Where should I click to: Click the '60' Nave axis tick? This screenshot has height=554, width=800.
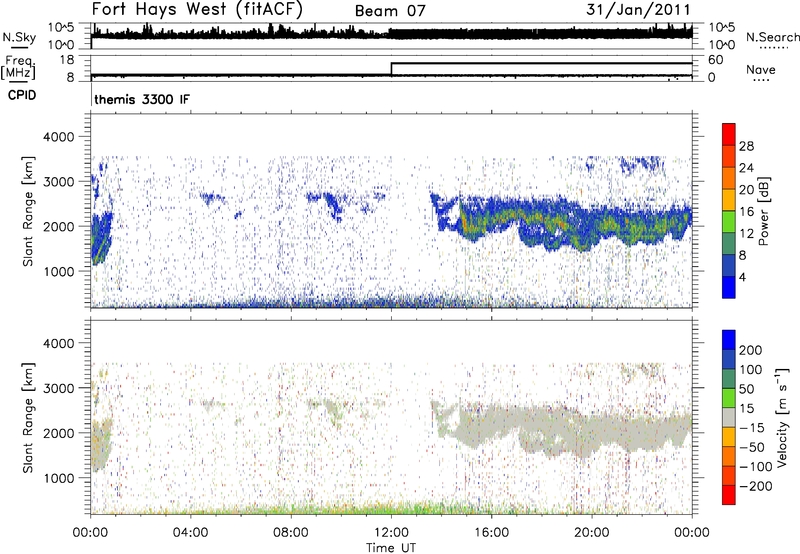pyautogui.click(x=715, y=60)
